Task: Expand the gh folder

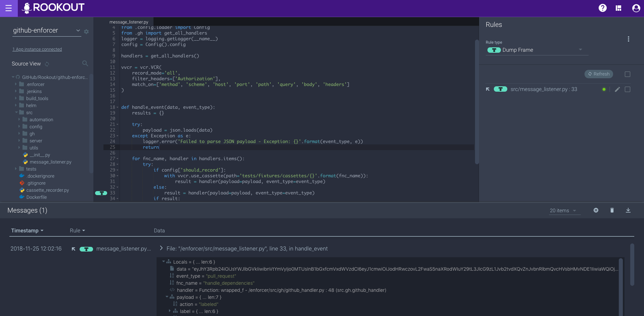Action: 19,134
